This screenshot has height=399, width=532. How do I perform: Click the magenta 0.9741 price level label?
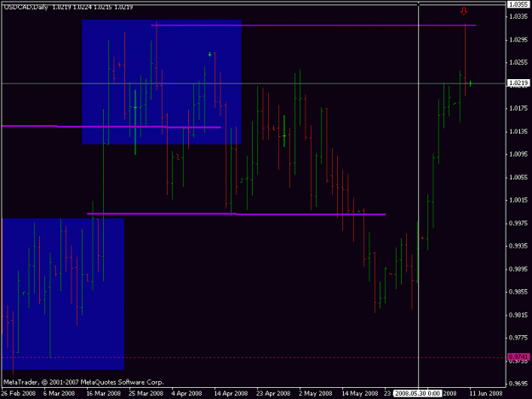518,356
